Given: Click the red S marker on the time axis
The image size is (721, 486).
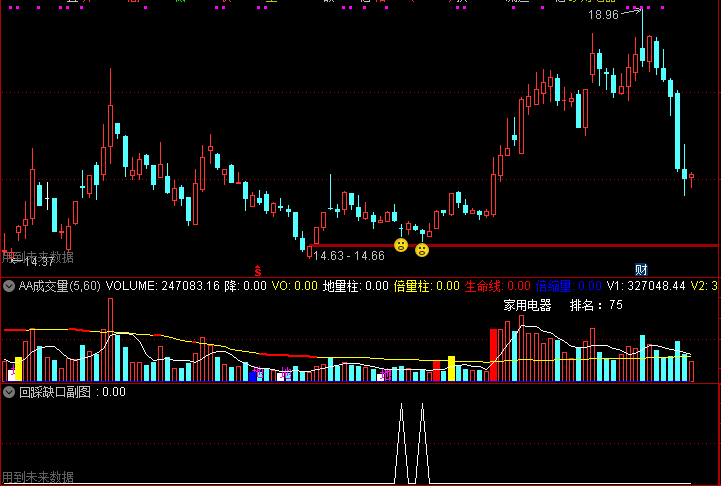Looking at the screenshot, I should [x=258, y=270].
